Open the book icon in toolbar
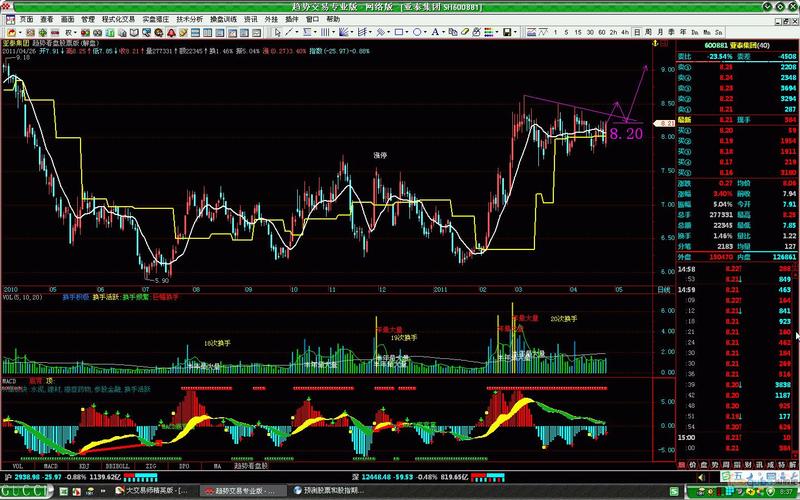800x500 pixels. pos(134,33)
